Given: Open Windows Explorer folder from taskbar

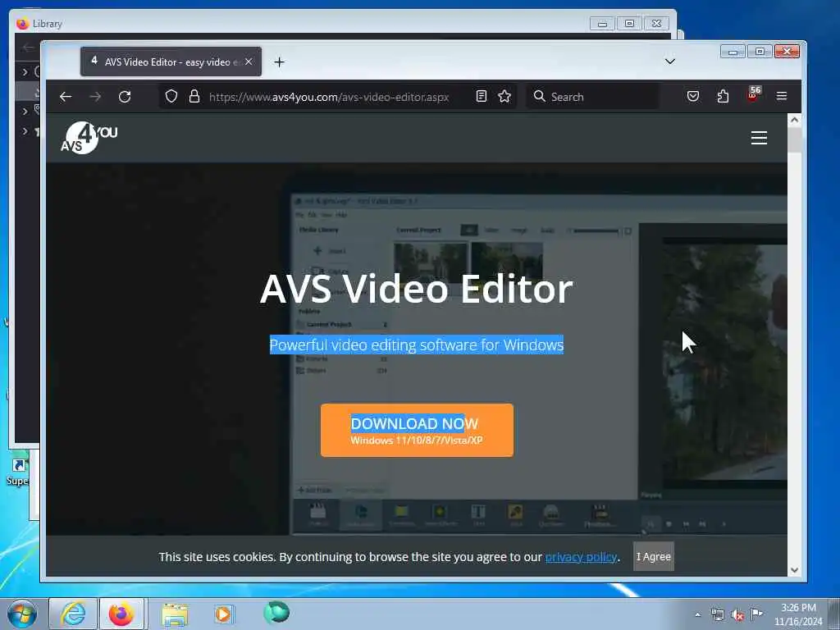Looking at the screenshot, I should 175,614.
